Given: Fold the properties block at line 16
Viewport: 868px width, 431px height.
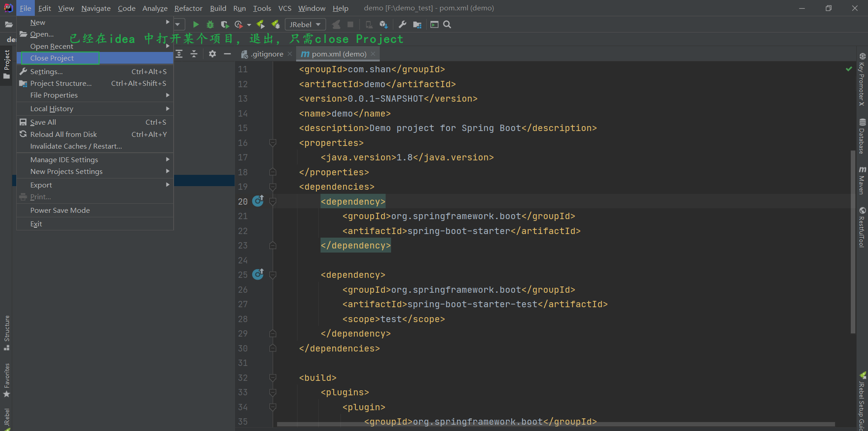Looking at the screenshot, I should (x=273, y=143).
